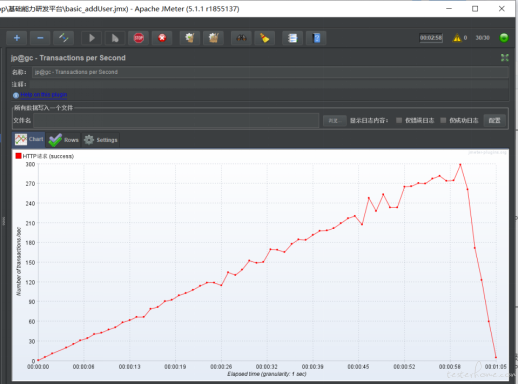Click the panel title Transactions per Second

pos(68,58)
